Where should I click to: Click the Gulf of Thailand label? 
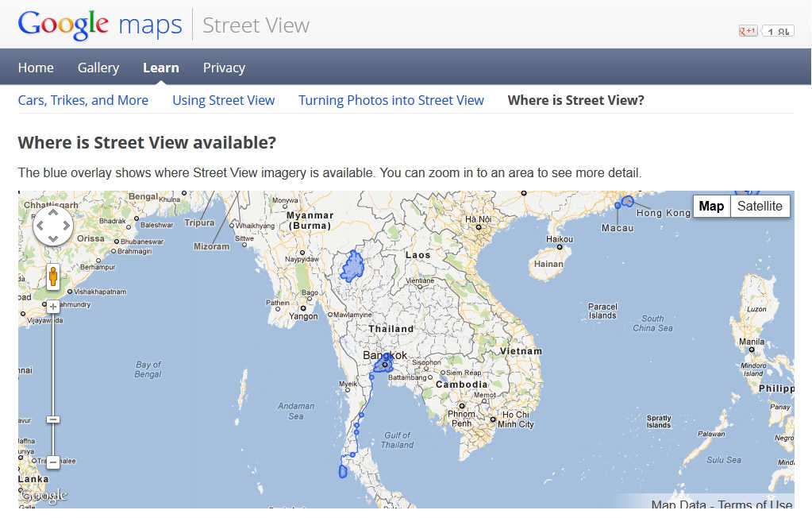click(397, 440)
